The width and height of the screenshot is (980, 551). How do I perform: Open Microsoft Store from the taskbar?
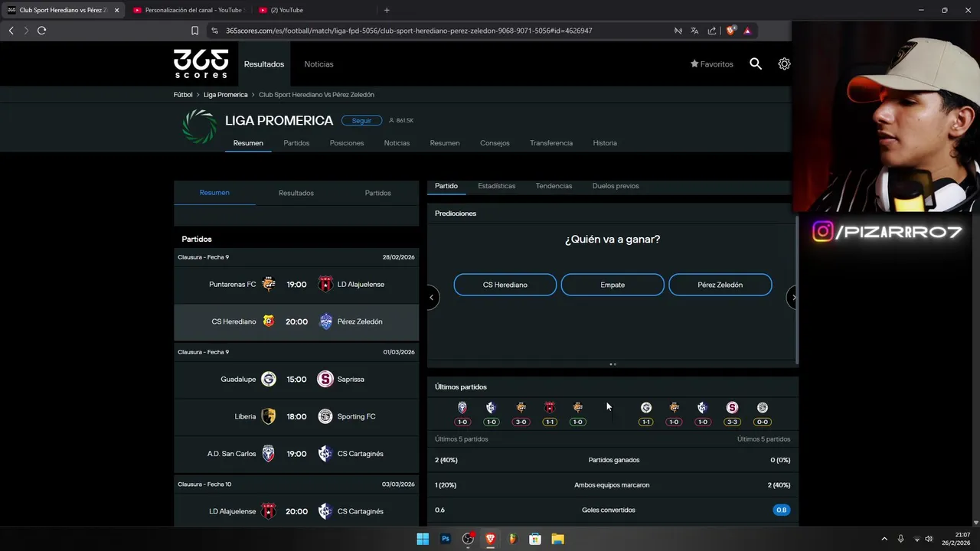click(535, 539)
